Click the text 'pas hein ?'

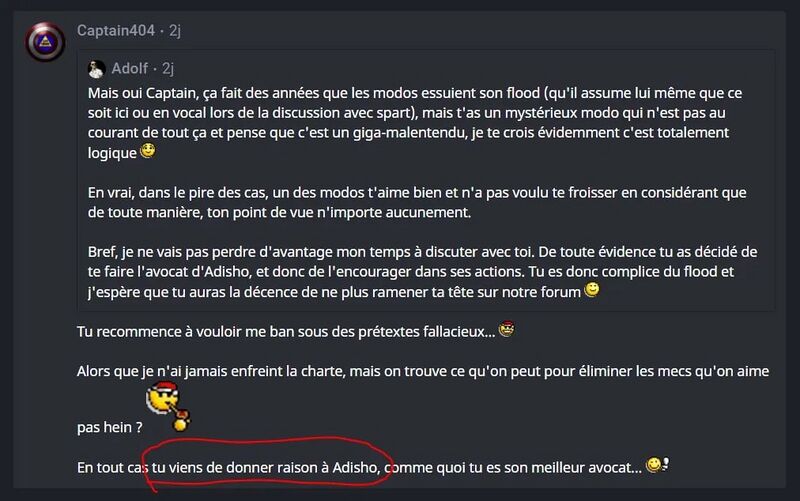pyautogui.click(x=110, y=427)
